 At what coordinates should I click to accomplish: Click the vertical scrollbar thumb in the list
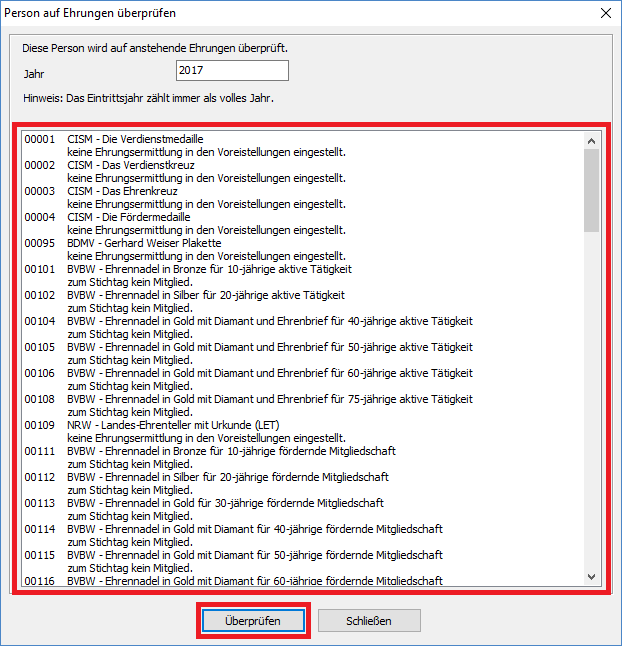click(x=591, y=190)
